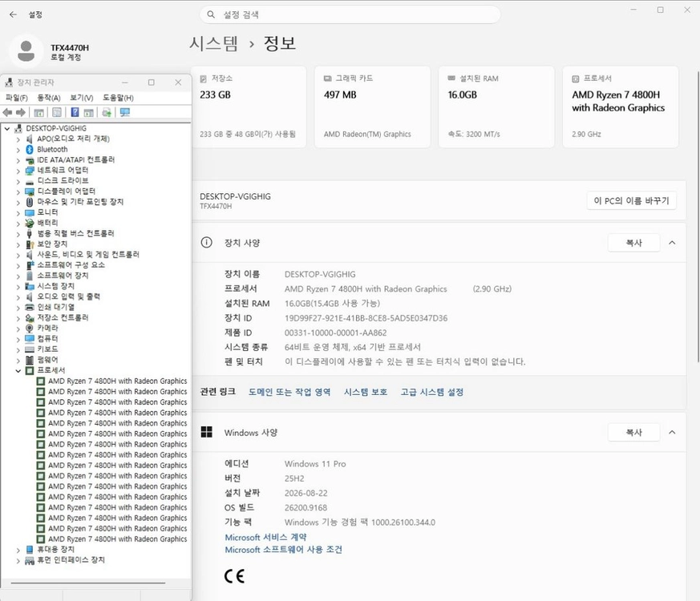700x601 pixels.
Task: Open the 동작(A) menu
Action: 48,98
